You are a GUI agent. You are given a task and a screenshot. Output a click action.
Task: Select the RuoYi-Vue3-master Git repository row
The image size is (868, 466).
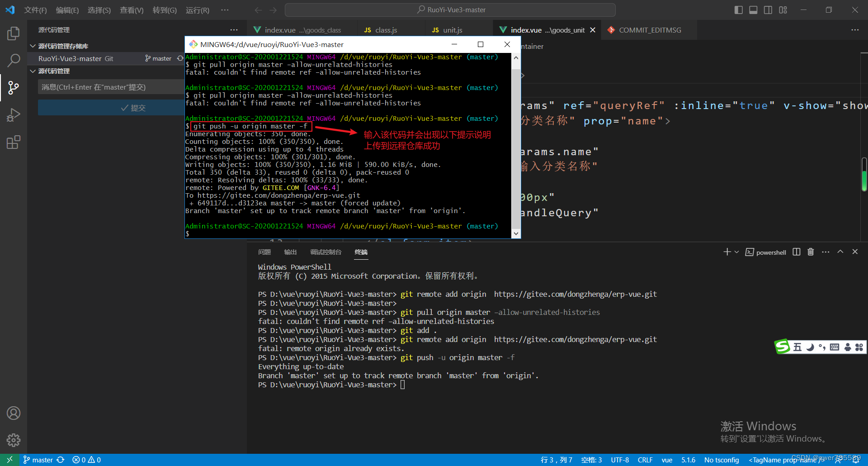click(106, 58)
